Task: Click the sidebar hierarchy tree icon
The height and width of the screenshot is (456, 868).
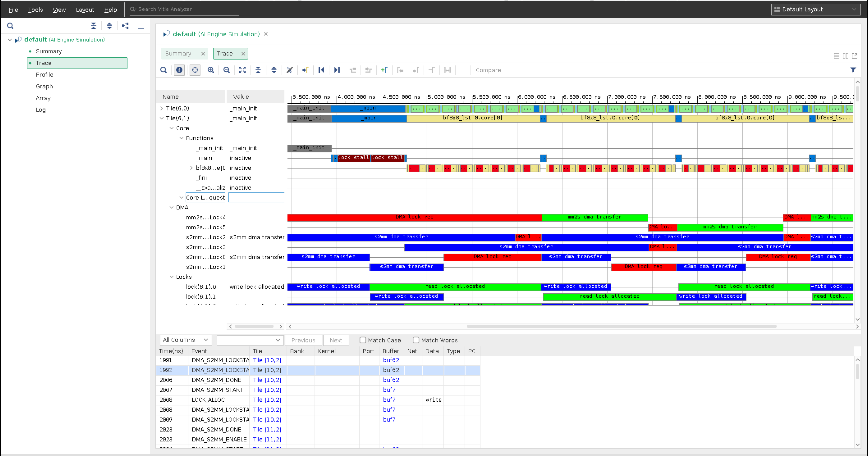Action: point(125,25)
